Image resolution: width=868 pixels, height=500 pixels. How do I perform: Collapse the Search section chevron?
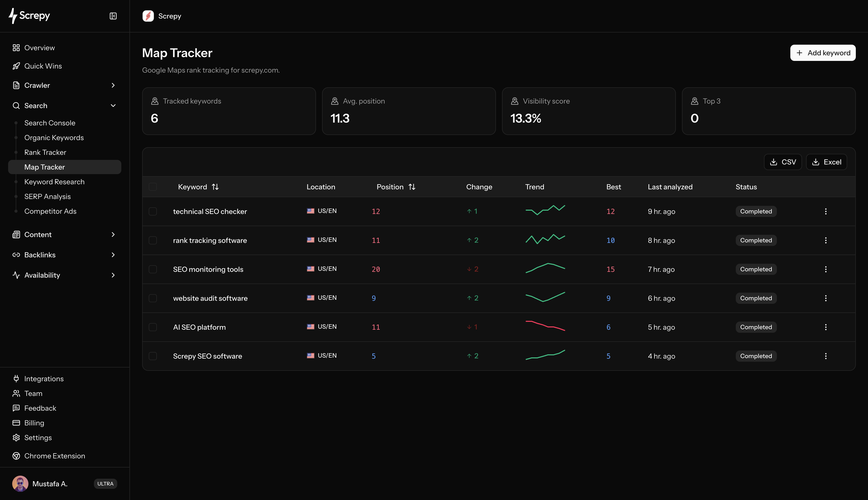tap(113, 105)
